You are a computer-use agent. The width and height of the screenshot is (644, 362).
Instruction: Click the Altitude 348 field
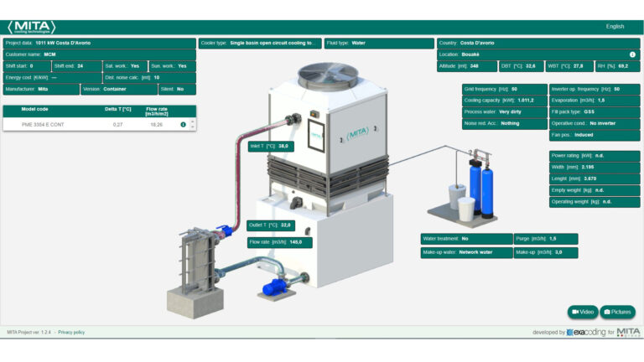click(x=467, y=66)
